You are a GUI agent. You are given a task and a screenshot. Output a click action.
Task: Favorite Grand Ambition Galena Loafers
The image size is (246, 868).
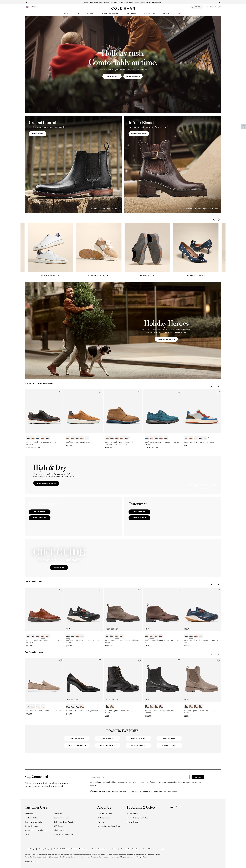coord(61,660)
